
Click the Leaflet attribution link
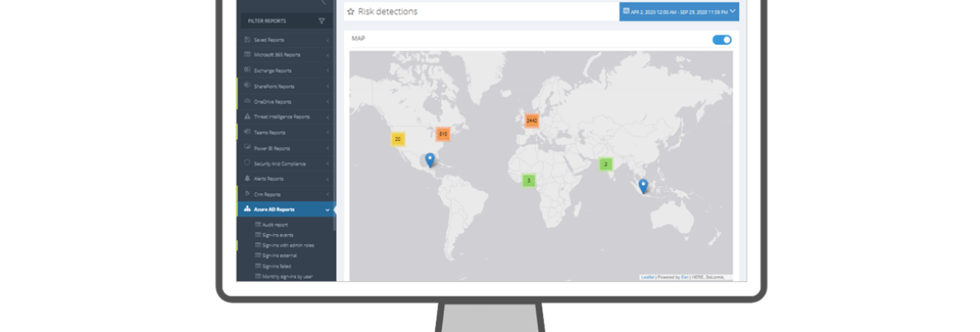[648, 276]
